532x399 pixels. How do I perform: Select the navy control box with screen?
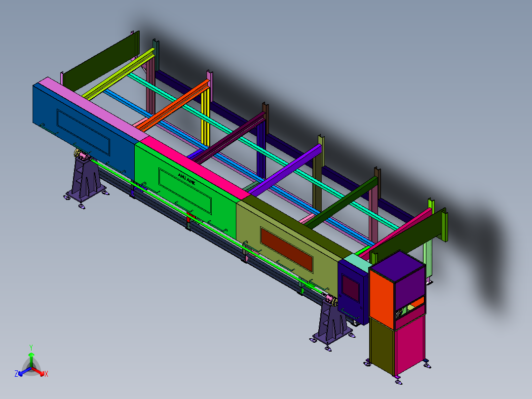353,292
